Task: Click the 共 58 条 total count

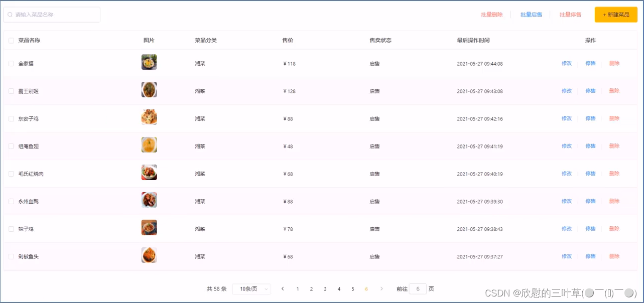Action: (217, 289)
